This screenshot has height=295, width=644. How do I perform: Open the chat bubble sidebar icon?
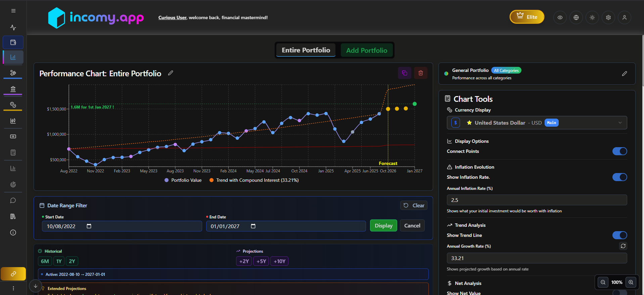tap(13, 201)
